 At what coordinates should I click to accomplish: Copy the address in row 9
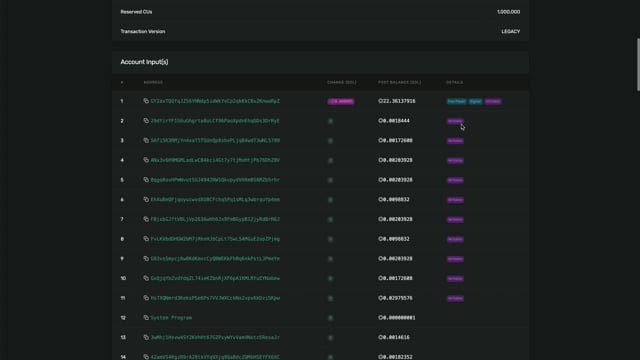146,258
